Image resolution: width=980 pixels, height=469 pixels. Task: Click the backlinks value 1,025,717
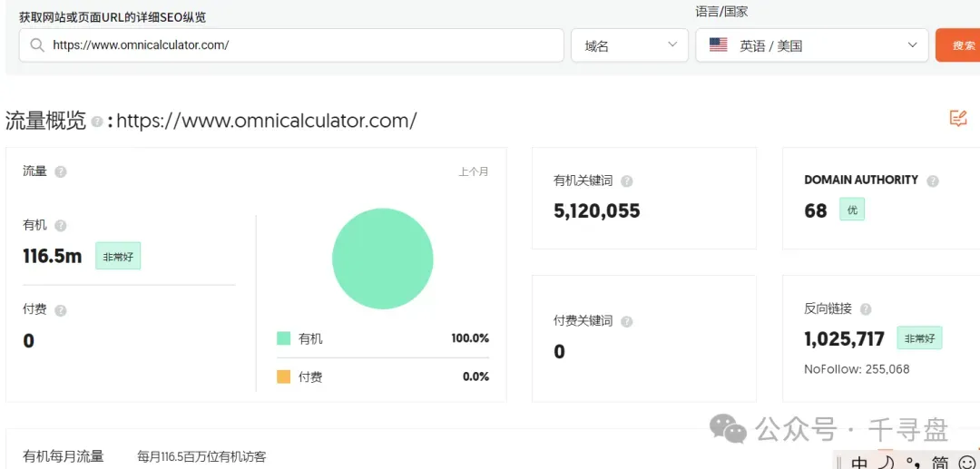(845, 338)
